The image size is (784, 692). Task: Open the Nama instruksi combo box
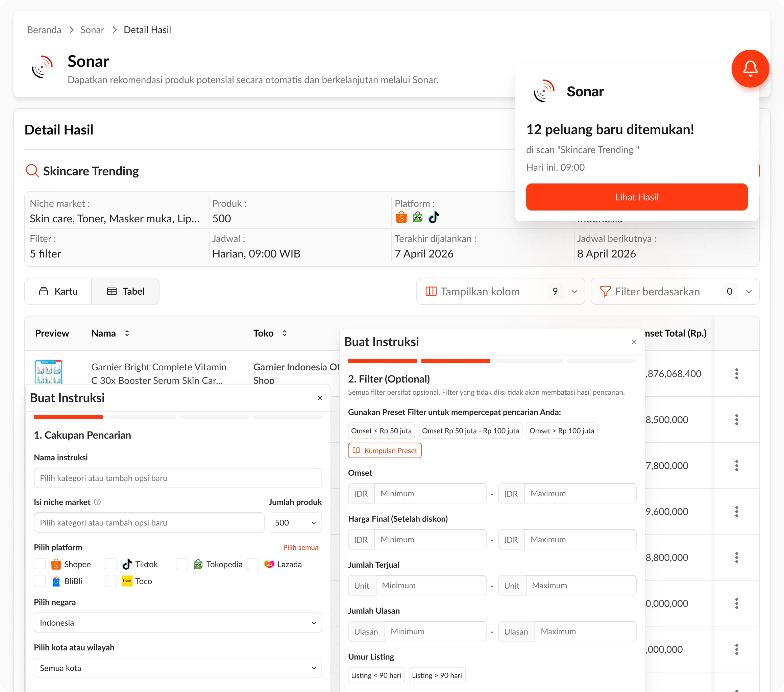click(x=178, y=478)
